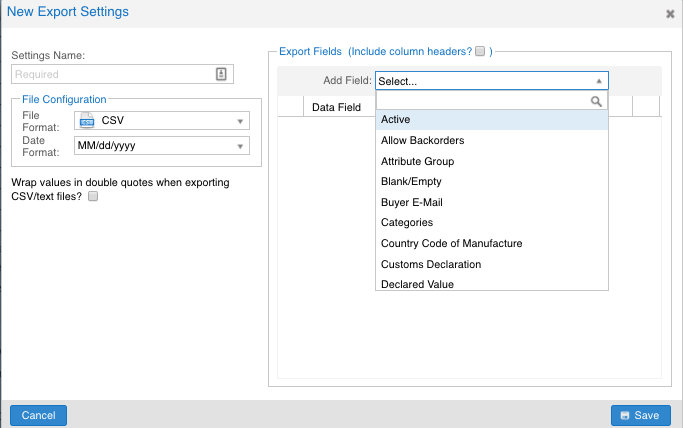Toggle wrap values in double quotes checkbox
Viewport: 683px width, 428px height.
93,196
